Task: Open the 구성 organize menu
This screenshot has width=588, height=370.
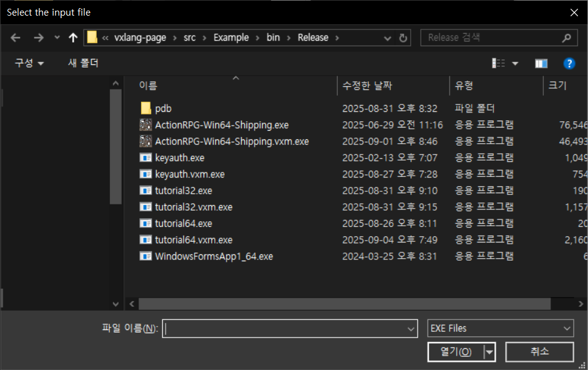Action: [29, 62]
